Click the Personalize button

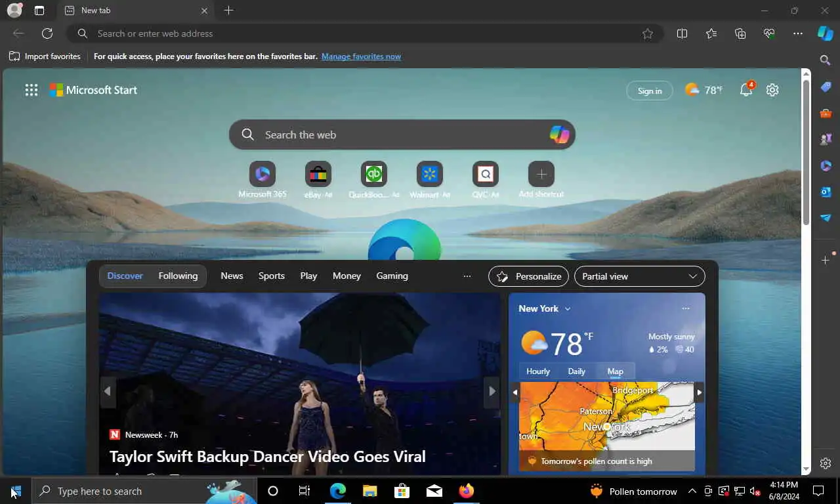pyautogui.click(x=529, y=276)
